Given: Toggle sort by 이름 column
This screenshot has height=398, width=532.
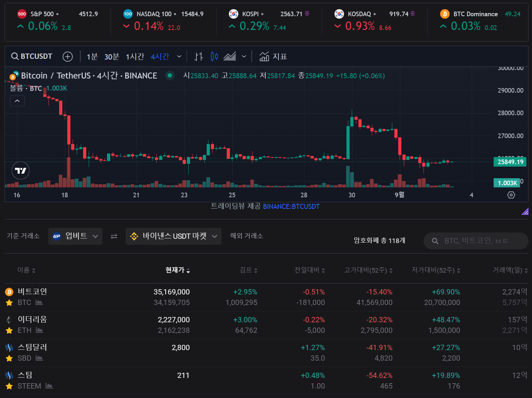Looking at the screenshot, I should pyautogui.click(x=26, y=270).
